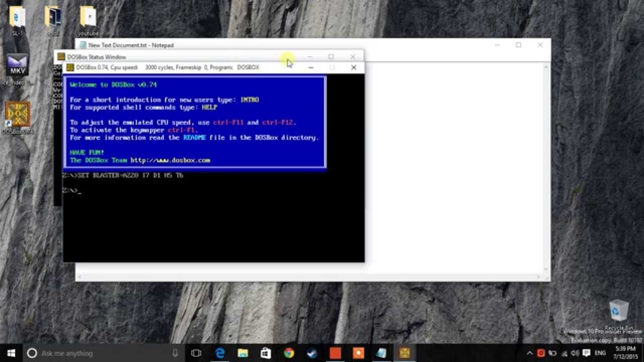Maximize the Notepad window
This screenshot has width=644, height=362.
tap(519, 45)
